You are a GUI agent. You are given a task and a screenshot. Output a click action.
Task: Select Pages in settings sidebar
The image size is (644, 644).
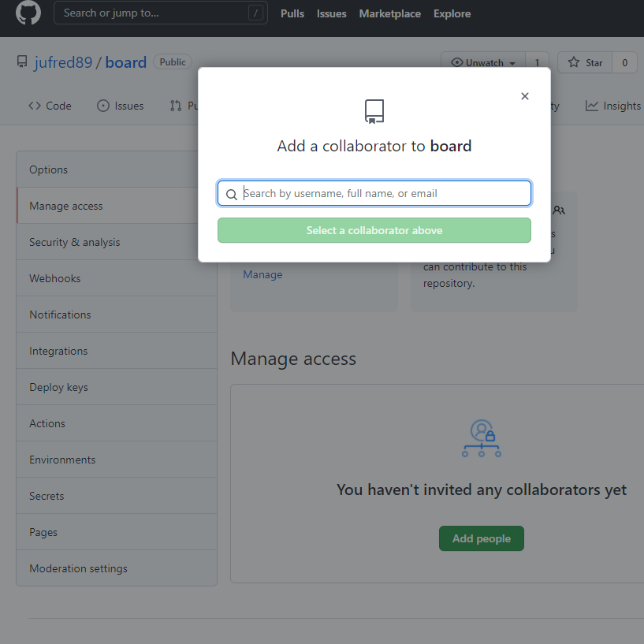tap(116, 532)
